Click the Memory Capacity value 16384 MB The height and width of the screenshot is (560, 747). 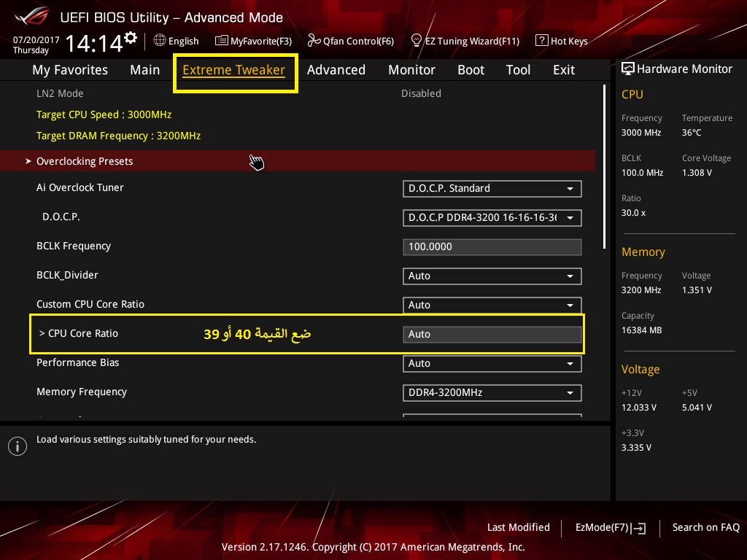coord(642,330)
